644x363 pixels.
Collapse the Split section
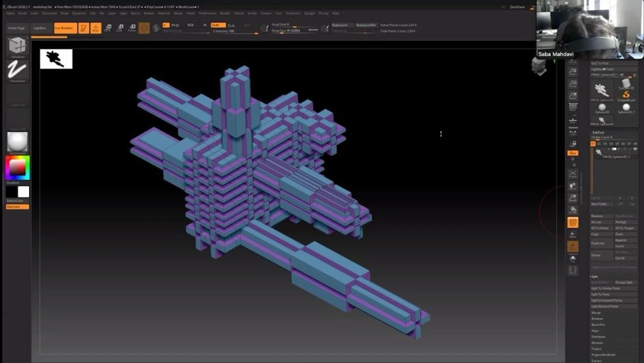click(x=595, y=276)
